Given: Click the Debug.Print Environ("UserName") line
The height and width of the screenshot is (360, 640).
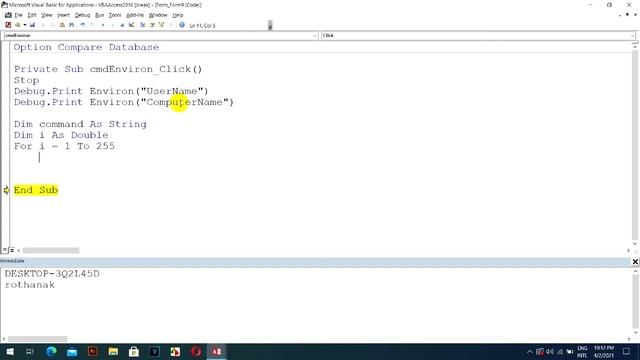Looking at the screenshot, I should (x=111, y=91).
